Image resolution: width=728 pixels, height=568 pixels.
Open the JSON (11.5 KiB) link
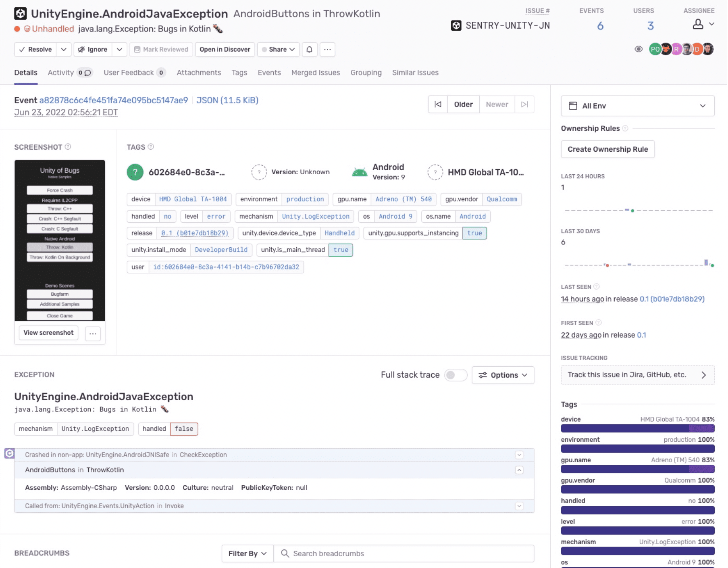[227, 100]
